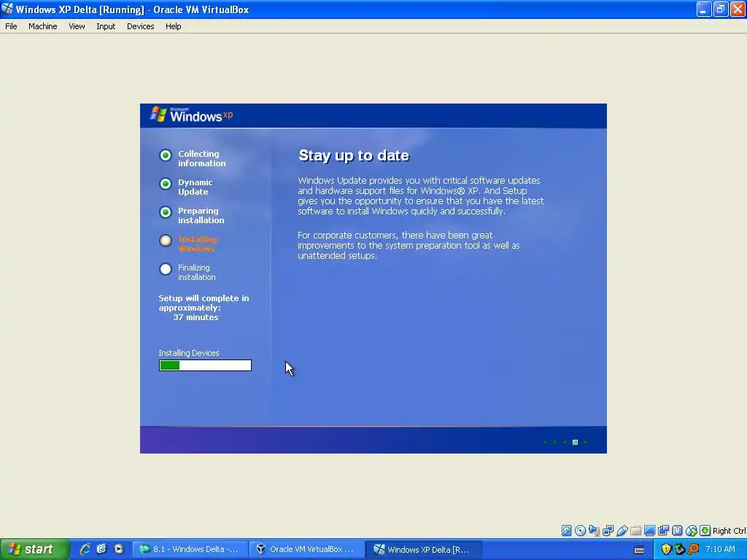Click the '37 minutes' remaining time text
747x560 pixels.
click(196, 317)
